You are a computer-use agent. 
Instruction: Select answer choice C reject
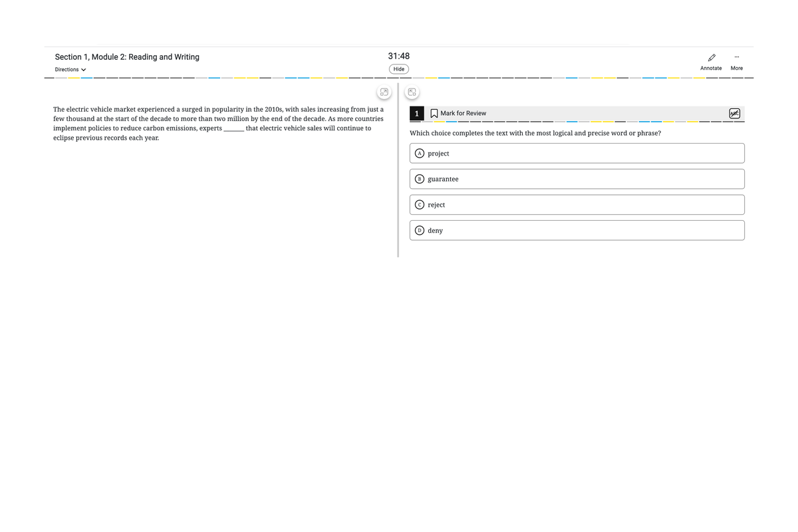click(577, 205)
